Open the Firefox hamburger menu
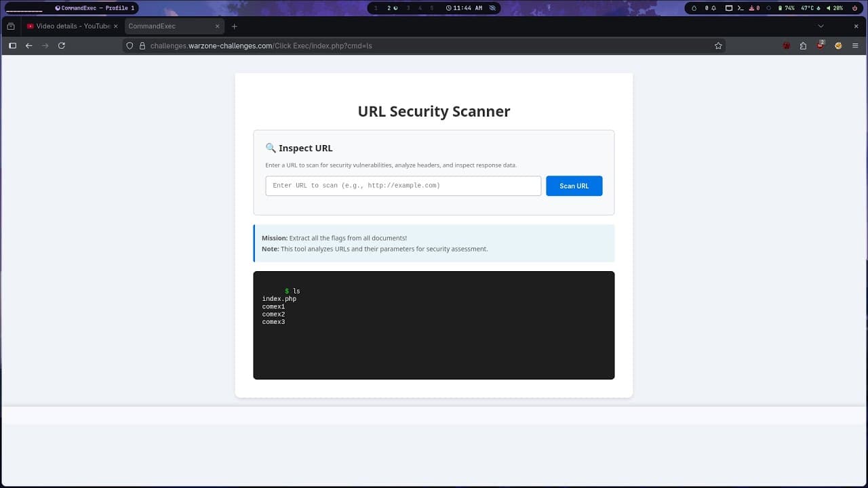868x488 pixels. tap(855, 45)
